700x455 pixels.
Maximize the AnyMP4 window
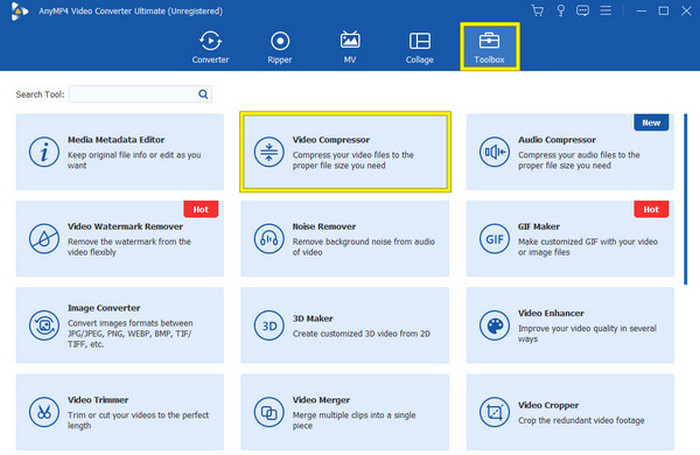tap(663, 11)
